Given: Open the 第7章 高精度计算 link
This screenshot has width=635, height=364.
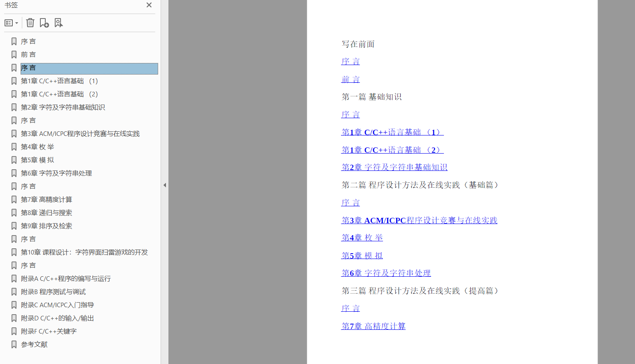Looking at the screenshot, I should 373,326.
